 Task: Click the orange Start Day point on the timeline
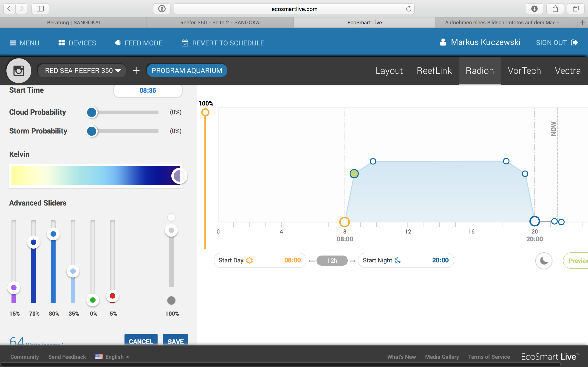(x=344, y=222)
